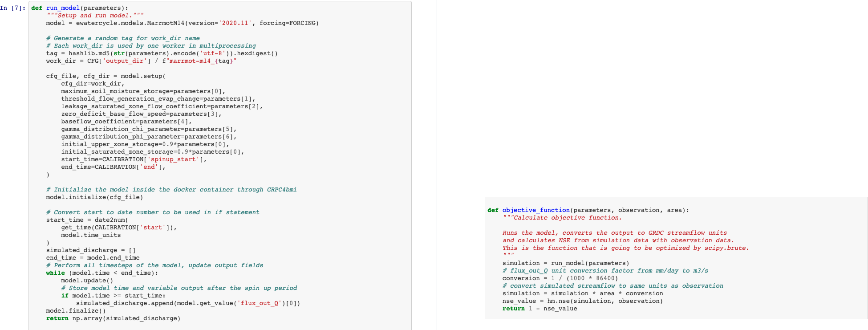Place cursor on model.finalize() line
This screenshot has width=868, height=330.
pos(76,311)
